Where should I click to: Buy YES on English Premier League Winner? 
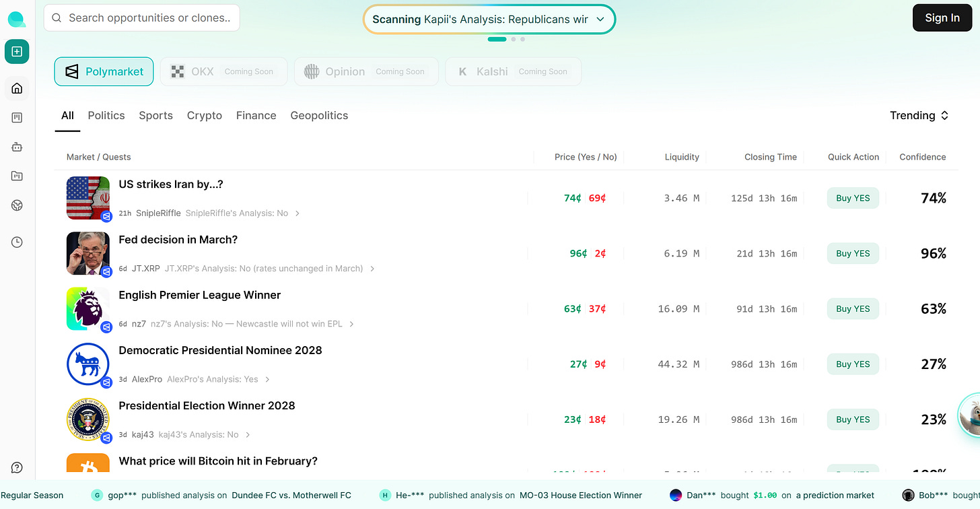pyautogui.click(x=853, y=308)
